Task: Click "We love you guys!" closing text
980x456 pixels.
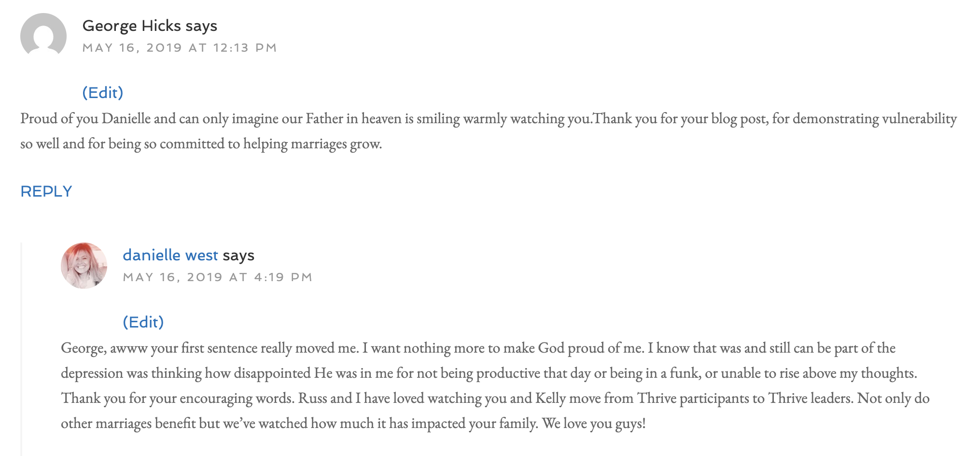Action: coord(594,424)
